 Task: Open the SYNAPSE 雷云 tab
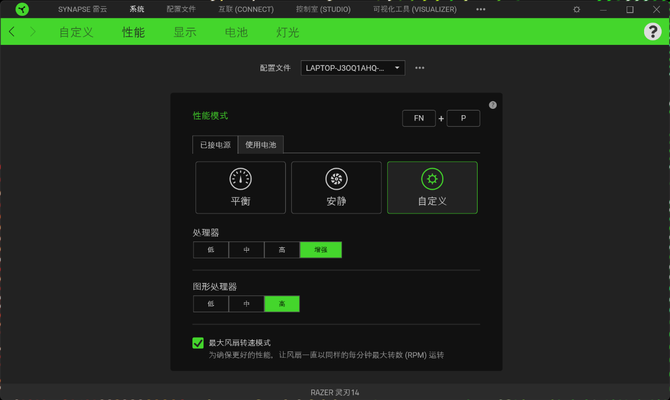[82, 9]
